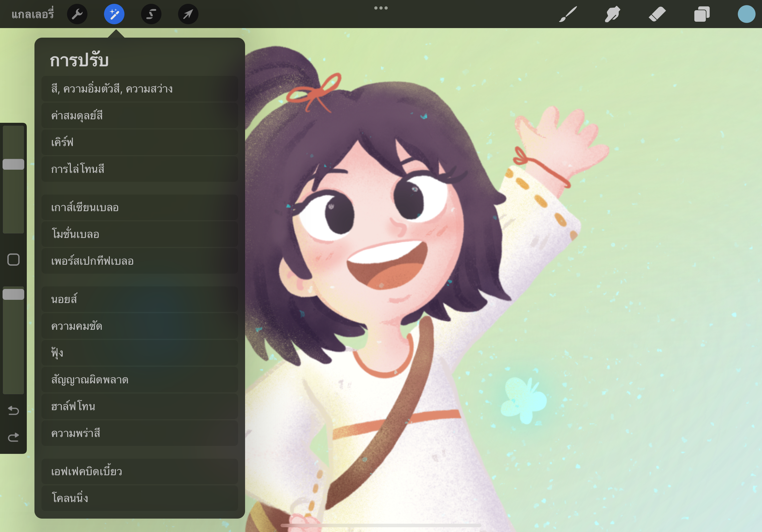
Task: Close the Adjustments magic wand menu
Action: coord(114,14)
